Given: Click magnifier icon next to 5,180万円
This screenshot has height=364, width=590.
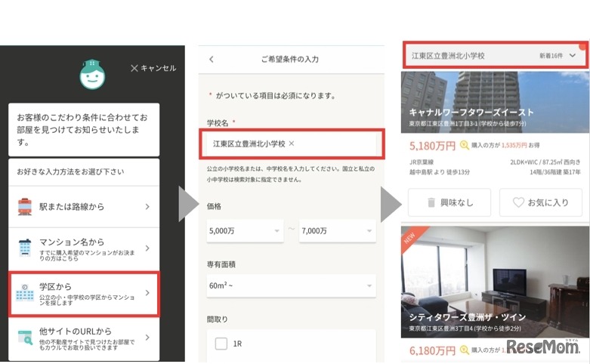Looking at the screenshot, I should tap(465, 145).
